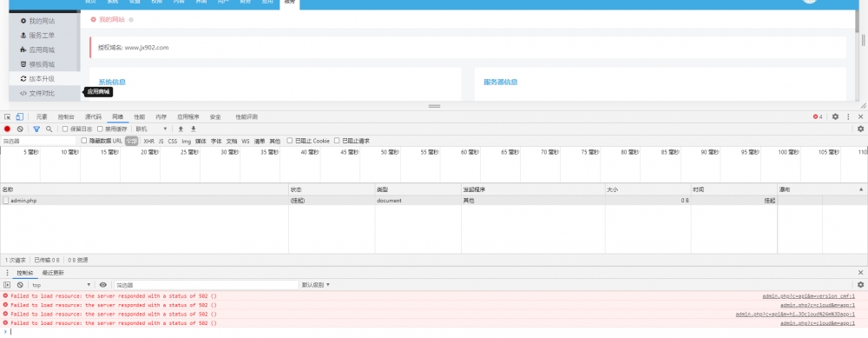Enable the 保留日志 checkbox
The image size is (868, 338).
(65, 129)
